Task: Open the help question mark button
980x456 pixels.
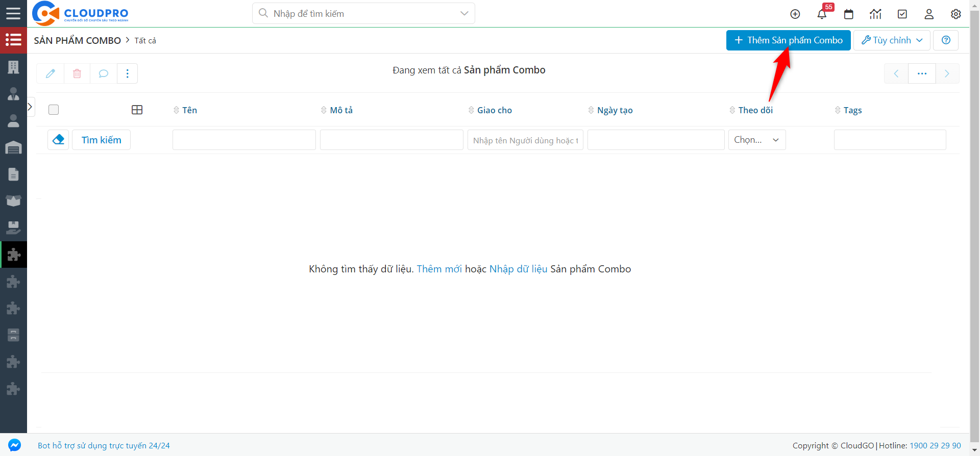Action: coord(946,40)
